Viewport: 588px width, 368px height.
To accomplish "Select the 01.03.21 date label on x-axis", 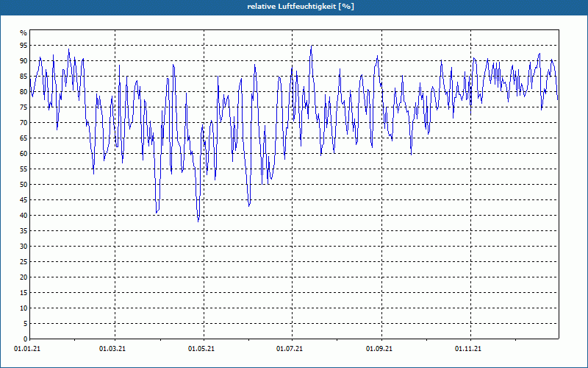I will tap(112, 348).
